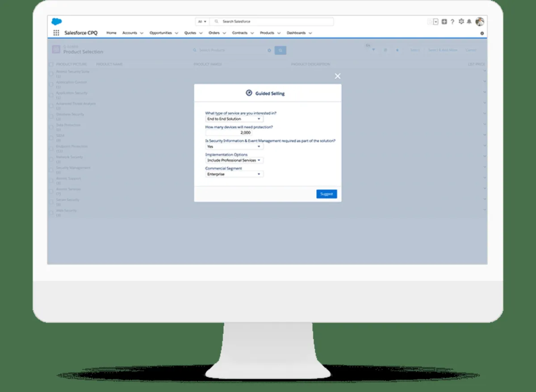Check the Data Protection row checkbox
The width and height of the screenshot is (536, 392).
point(51,127)
